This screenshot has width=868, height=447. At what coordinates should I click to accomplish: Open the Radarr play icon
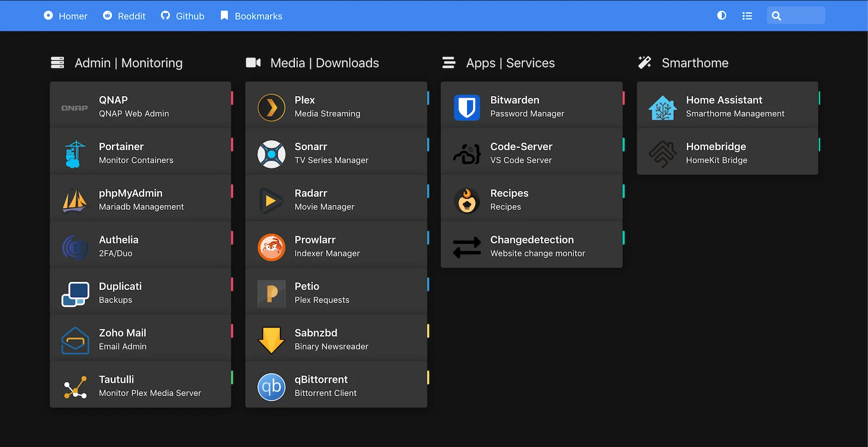(271, 201)
